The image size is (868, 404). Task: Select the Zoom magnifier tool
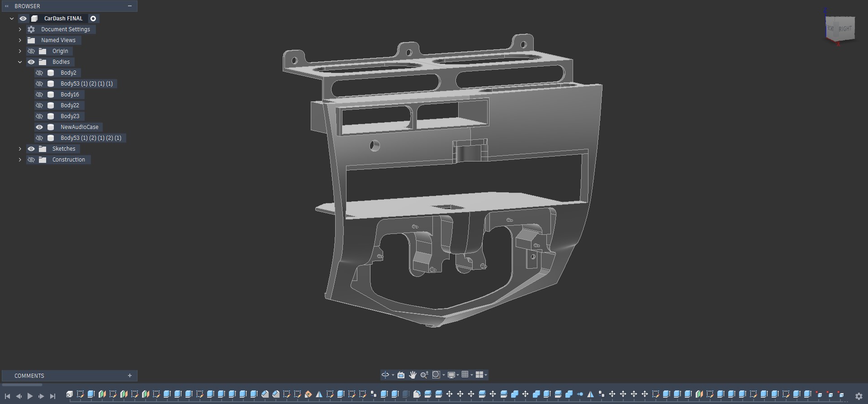click(424, 375)
